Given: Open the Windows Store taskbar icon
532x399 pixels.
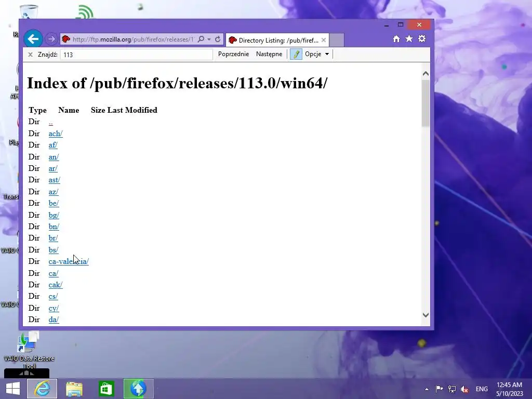Looking at the screenshot, I should (x=106, y=389).
